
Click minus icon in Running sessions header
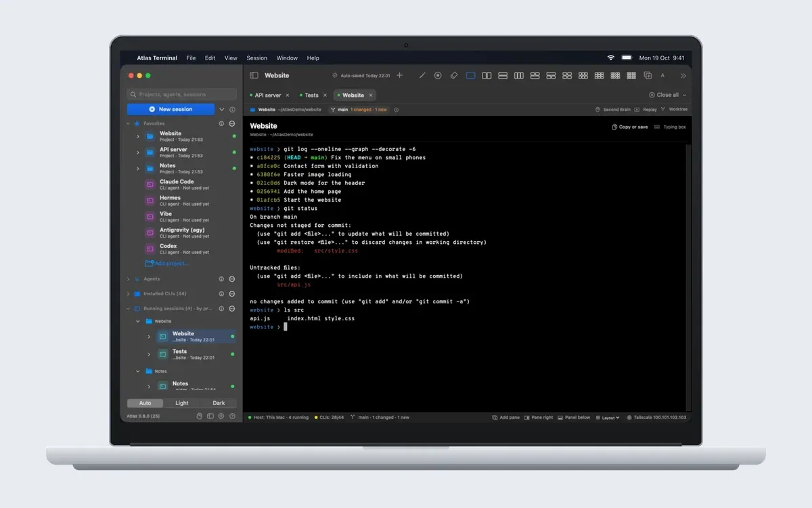(232, 309)
